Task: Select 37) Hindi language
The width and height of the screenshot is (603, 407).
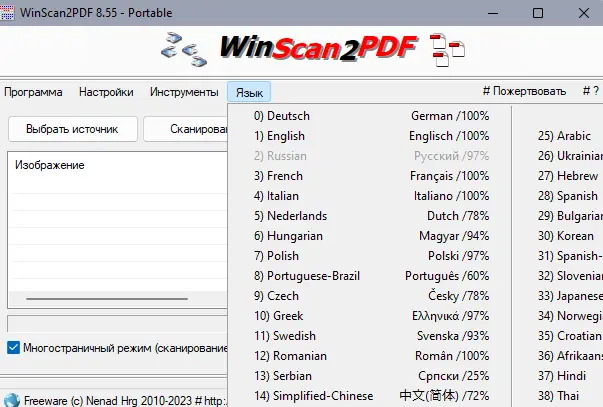Action: 558,376
